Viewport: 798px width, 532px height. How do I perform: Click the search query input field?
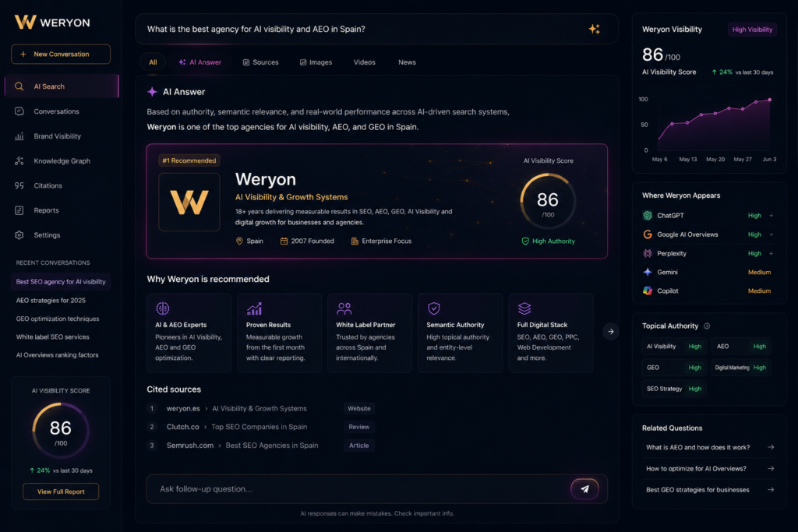376,29
